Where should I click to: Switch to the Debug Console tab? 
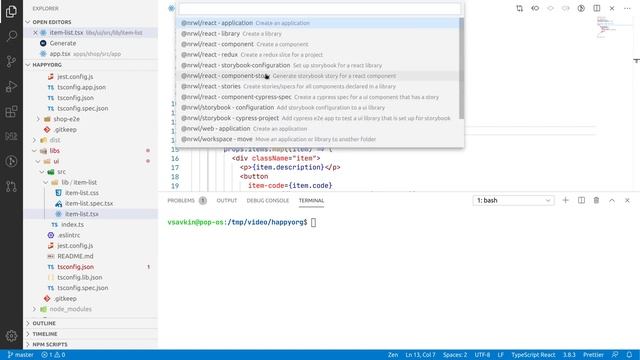tap(268, 200)
